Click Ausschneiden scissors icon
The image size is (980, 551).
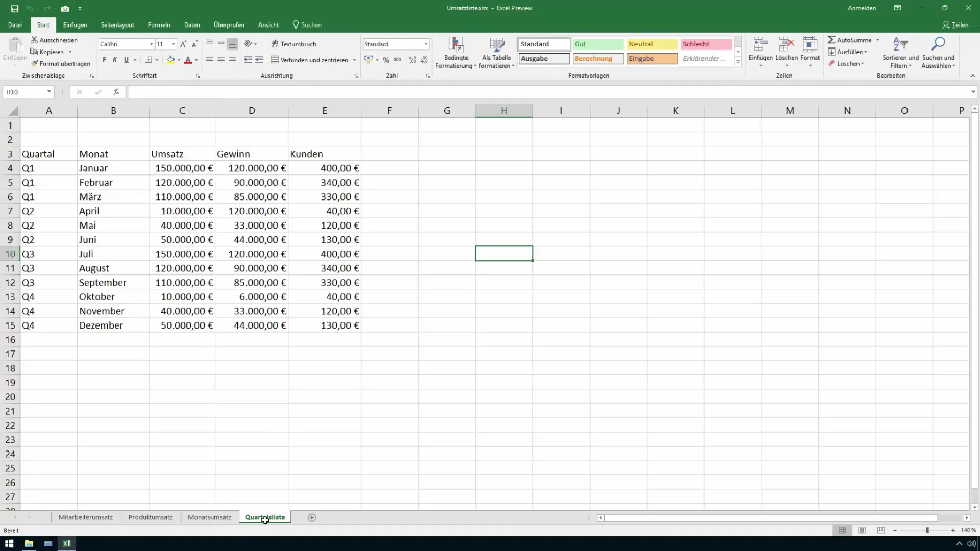(34, 40)
